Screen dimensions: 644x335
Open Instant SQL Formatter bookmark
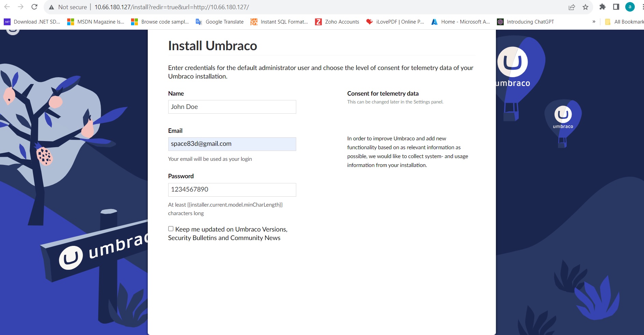pyautogui.click(x=280, y=22)
